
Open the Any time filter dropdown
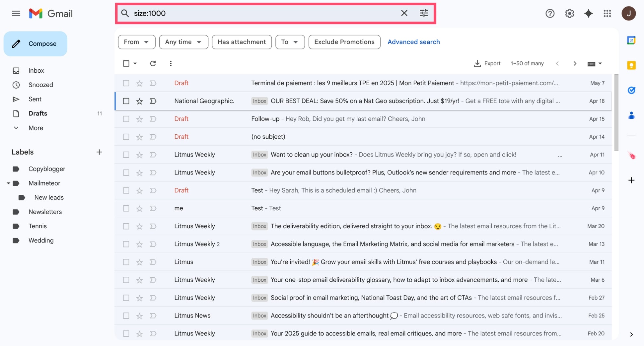183,42
